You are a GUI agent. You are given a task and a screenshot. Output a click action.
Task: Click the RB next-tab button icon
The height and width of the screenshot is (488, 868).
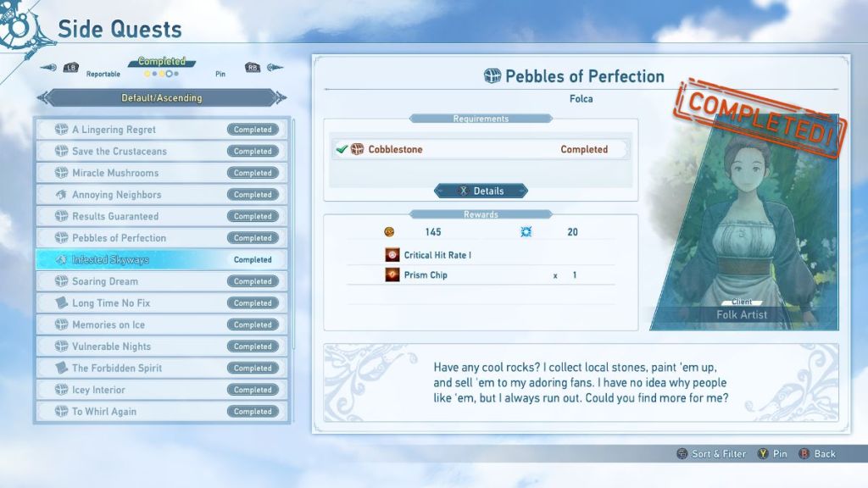click(x=252, y=68)
